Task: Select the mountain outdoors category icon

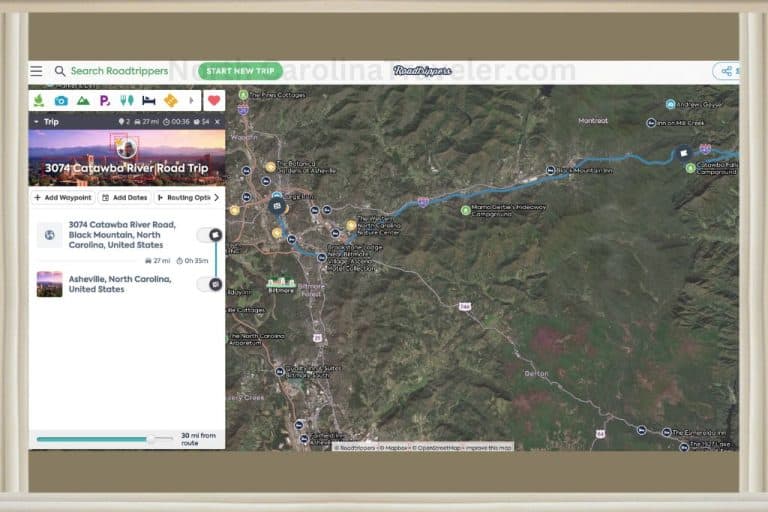Action: (x=83, y=100)
